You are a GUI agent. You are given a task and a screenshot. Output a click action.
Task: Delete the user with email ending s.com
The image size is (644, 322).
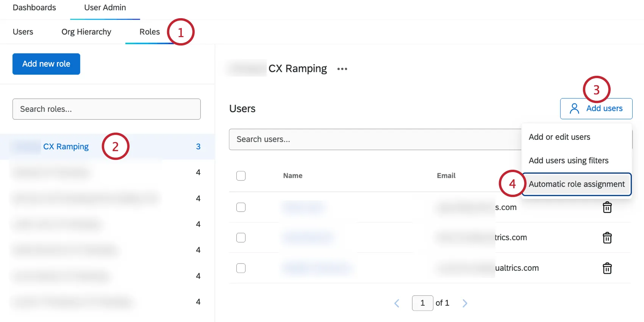tap(607, 207)
